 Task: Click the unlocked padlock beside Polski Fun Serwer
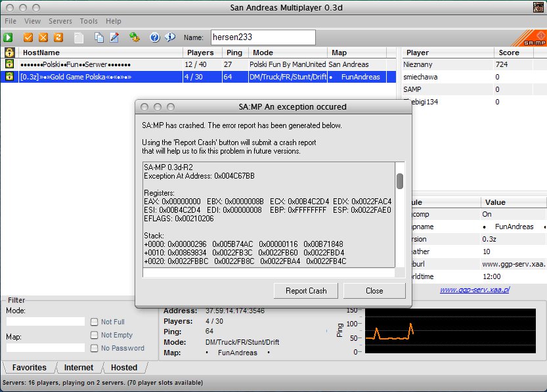coord(9,64)
